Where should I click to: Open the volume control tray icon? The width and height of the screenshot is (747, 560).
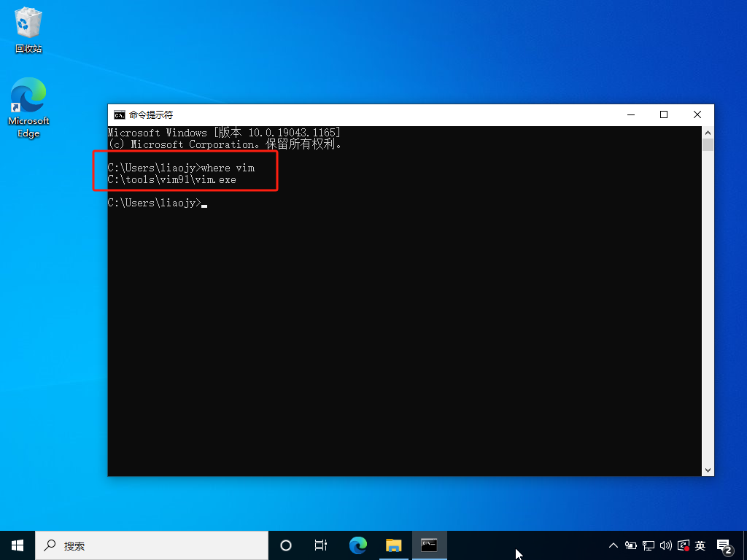(x=665, y=545)
